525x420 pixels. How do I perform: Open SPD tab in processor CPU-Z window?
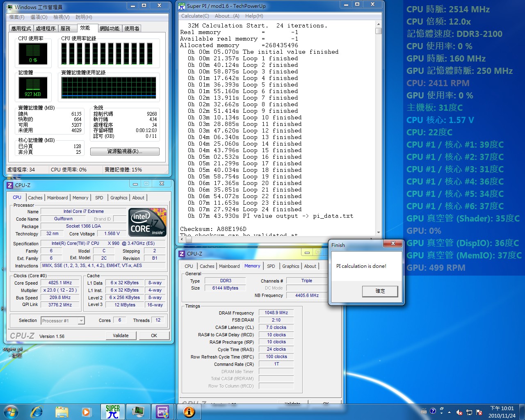tap(99, 198)
